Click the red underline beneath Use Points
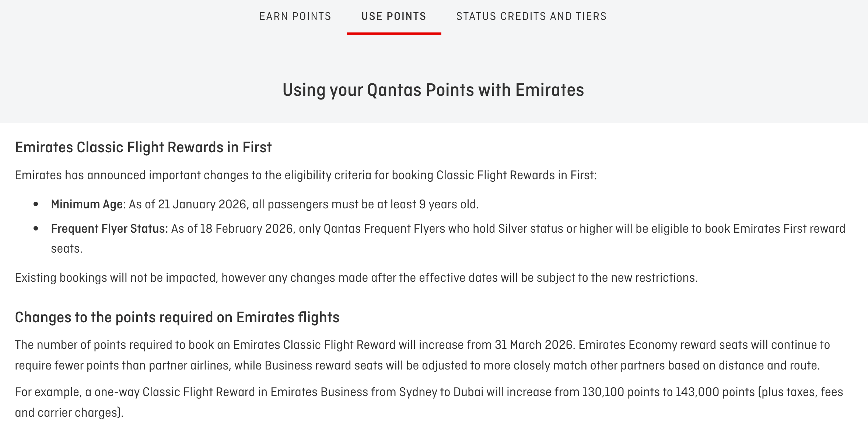The image size is (868, 444). [393, 34]
